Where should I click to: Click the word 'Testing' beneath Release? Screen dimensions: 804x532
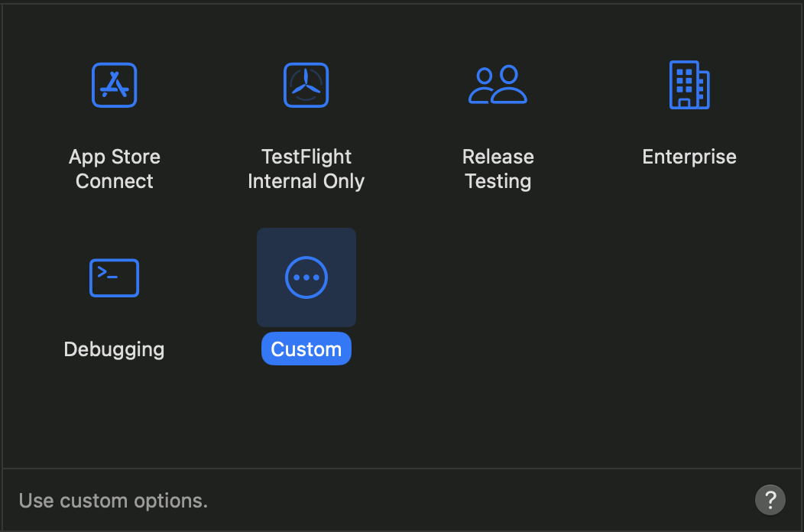[x=498, y=182]
